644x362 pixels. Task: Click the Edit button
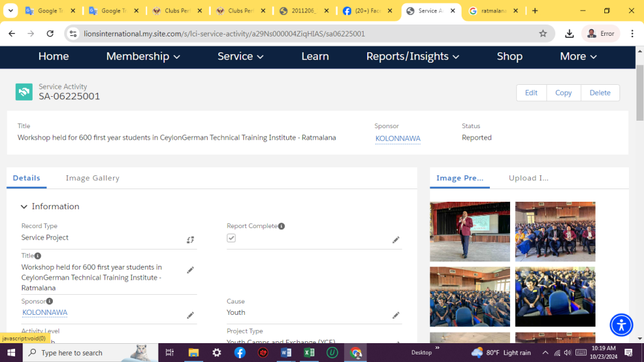[x=531, y=93]
